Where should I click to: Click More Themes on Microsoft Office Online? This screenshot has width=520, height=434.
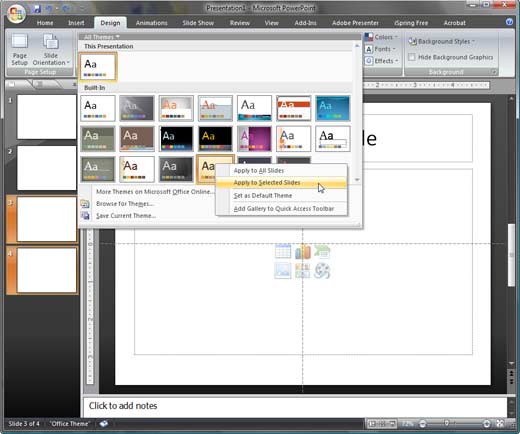point(155,192)
